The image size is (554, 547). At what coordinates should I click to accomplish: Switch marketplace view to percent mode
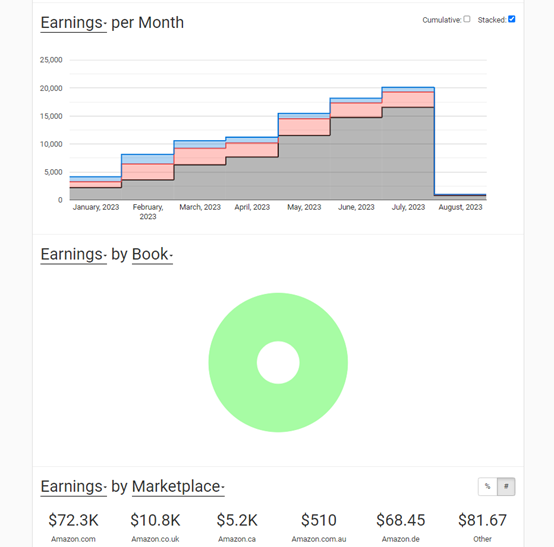tap(488, 487)
